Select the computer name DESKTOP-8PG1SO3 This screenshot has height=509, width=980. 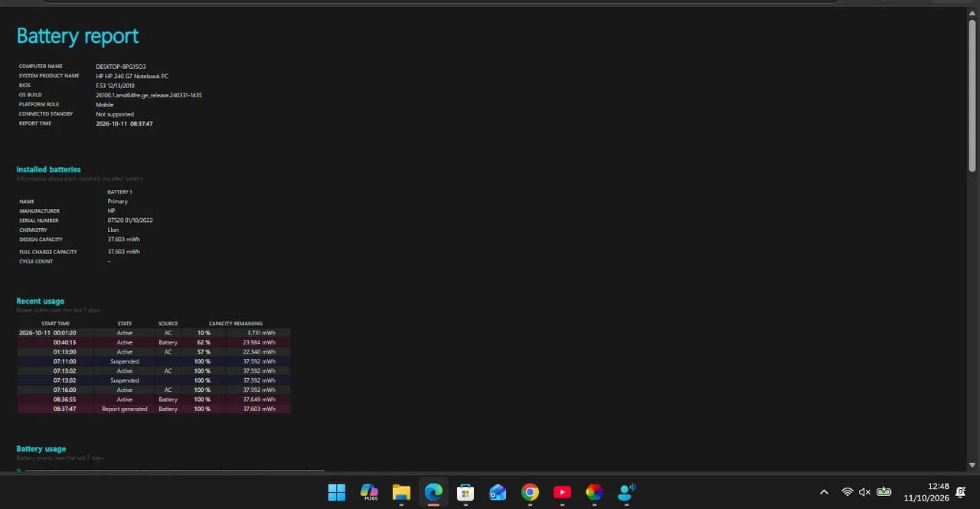pos(121,67)
